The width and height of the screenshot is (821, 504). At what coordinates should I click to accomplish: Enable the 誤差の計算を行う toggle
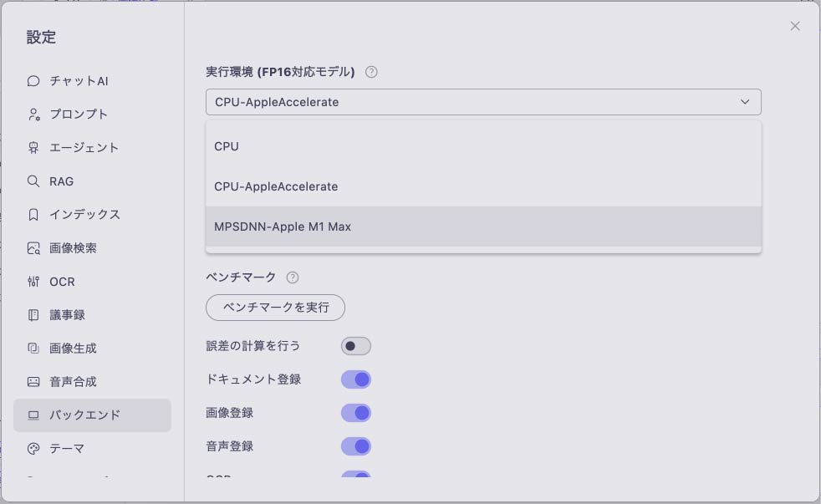(x=356, y=346)
